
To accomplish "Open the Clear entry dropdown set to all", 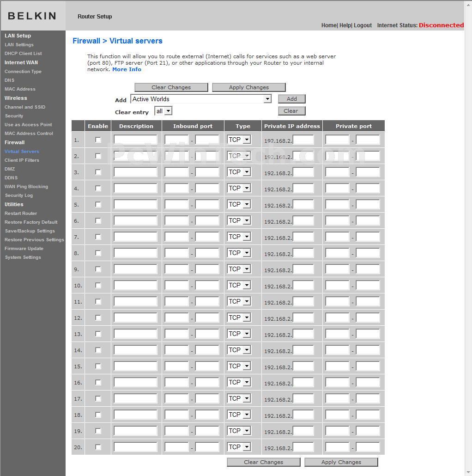I will click(163, 111).
